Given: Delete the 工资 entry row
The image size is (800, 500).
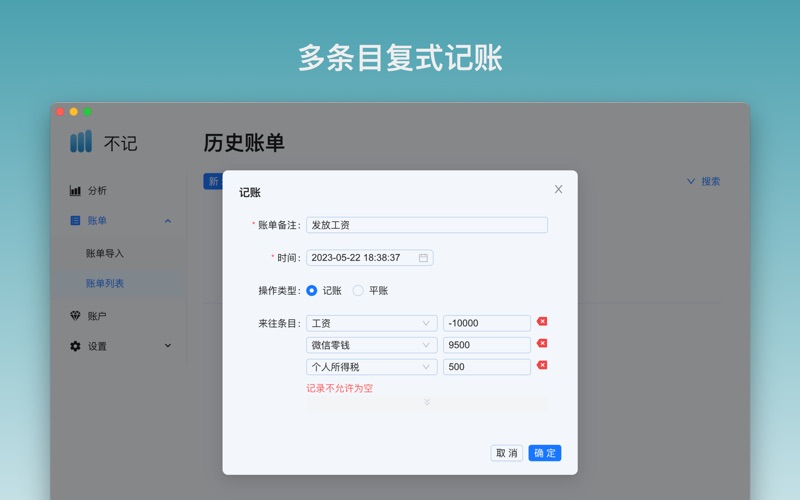Looking at the screenshot, I should point(542,321).
